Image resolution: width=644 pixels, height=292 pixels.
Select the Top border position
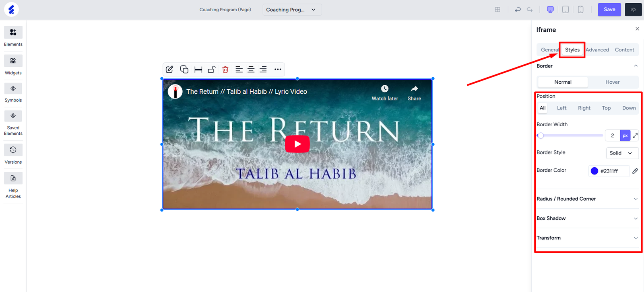tap(606, 108)
